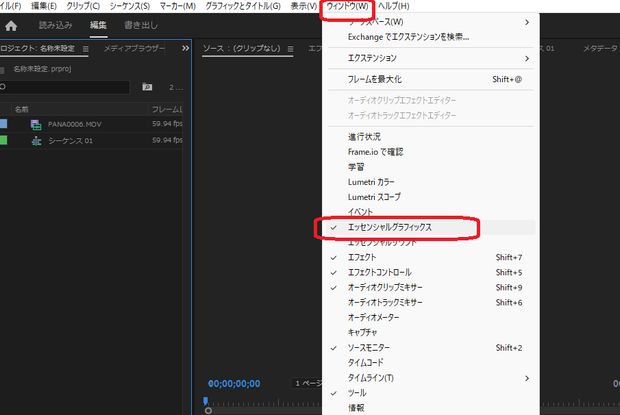Open the Source monitor panel menu icon
This screenshot has height=415, width=620.
tap(291, 49)
